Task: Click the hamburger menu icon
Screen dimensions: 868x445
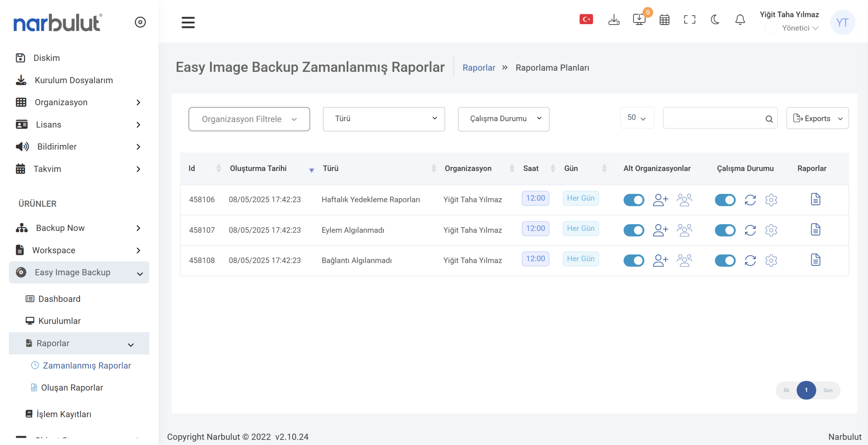Action: [x=188, y=22]
